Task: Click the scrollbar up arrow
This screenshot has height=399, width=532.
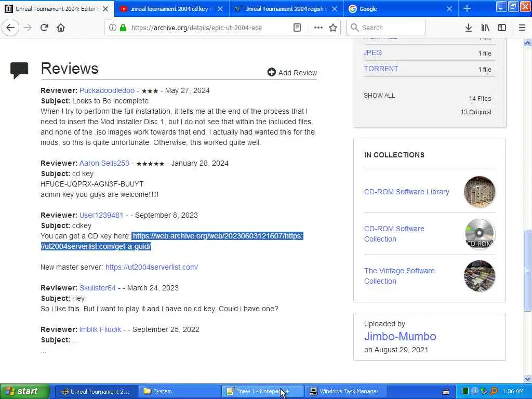Action: (x=527, y=43)
